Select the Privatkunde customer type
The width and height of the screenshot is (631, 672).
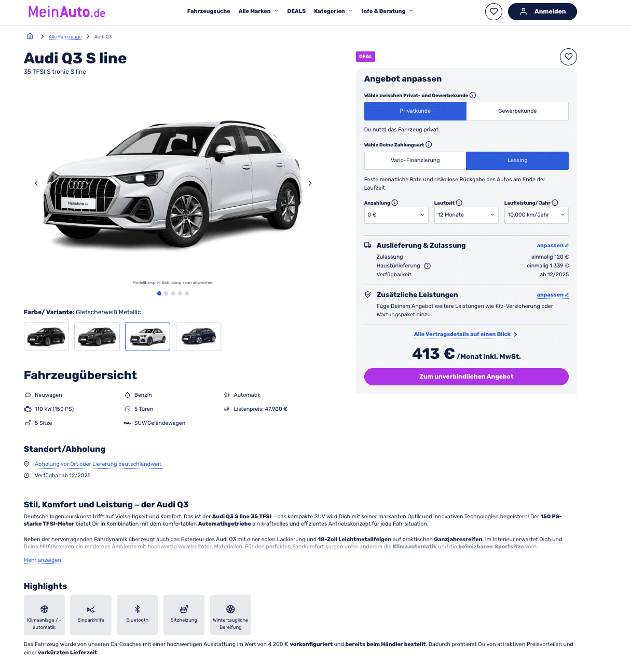click(x=415, y=111)
